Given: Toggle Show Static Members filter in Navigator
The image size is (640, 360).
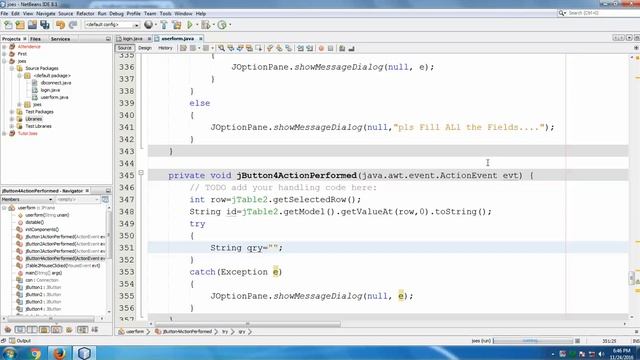Looking at the screenshot, I should coord(32,329).
